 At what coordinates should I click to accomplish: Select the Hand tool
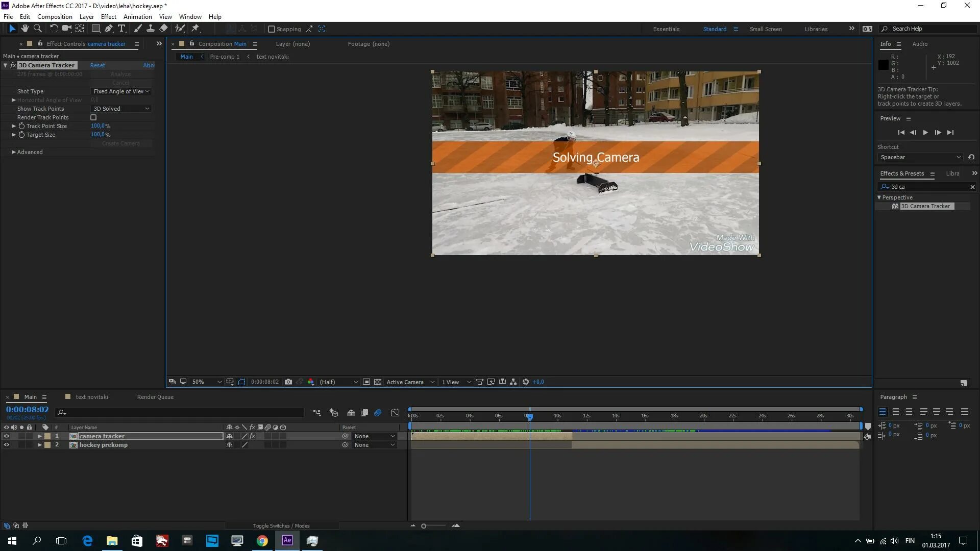[24, 29]
